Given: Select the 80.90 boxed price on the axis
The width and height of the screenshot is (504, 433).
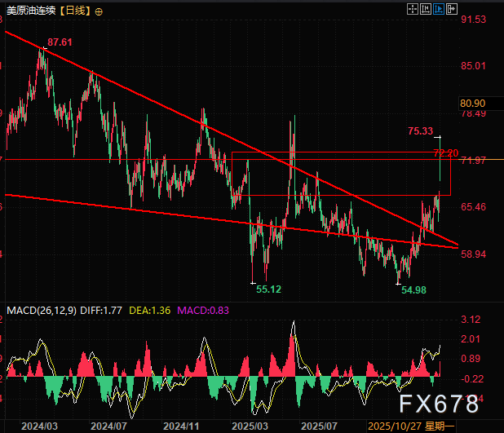Looking at the screenshot, I should (x=472, y=104).
